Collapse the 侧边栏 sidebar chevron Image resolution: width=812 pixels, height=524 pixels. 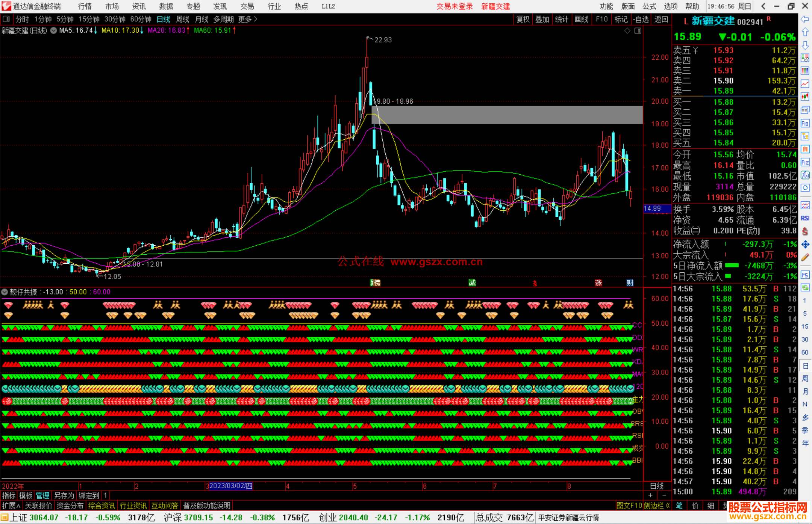(668, 506)
